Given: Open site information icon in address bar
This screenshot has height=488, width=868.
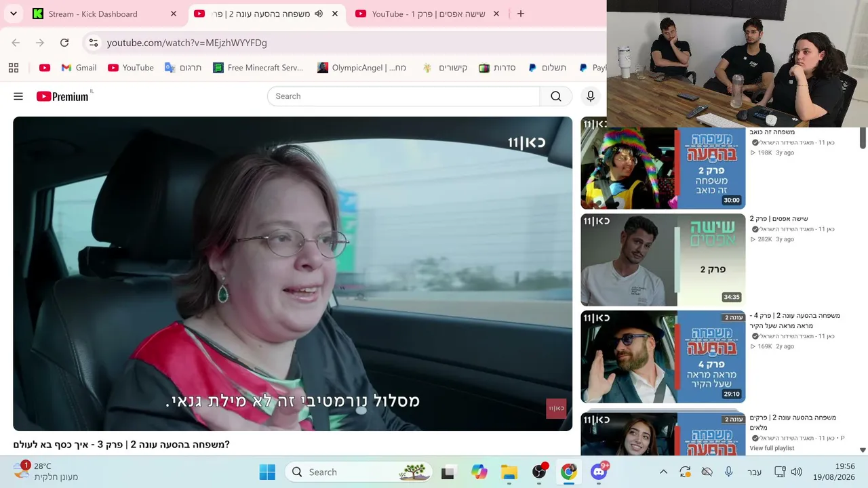Looking at the screenshot, I should pyautogui.click(x=94, y=43).
